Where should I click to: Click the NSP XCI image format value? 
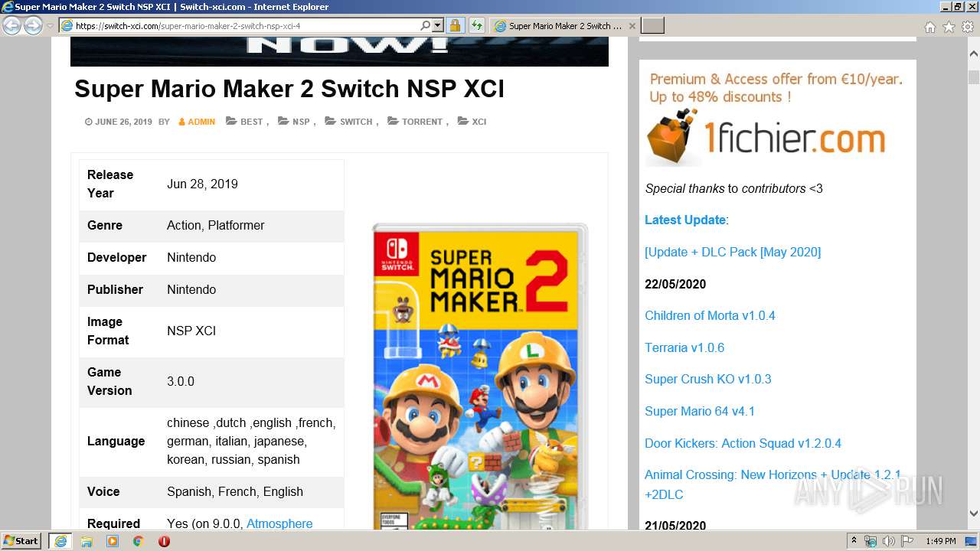click(x=191, y=331)
